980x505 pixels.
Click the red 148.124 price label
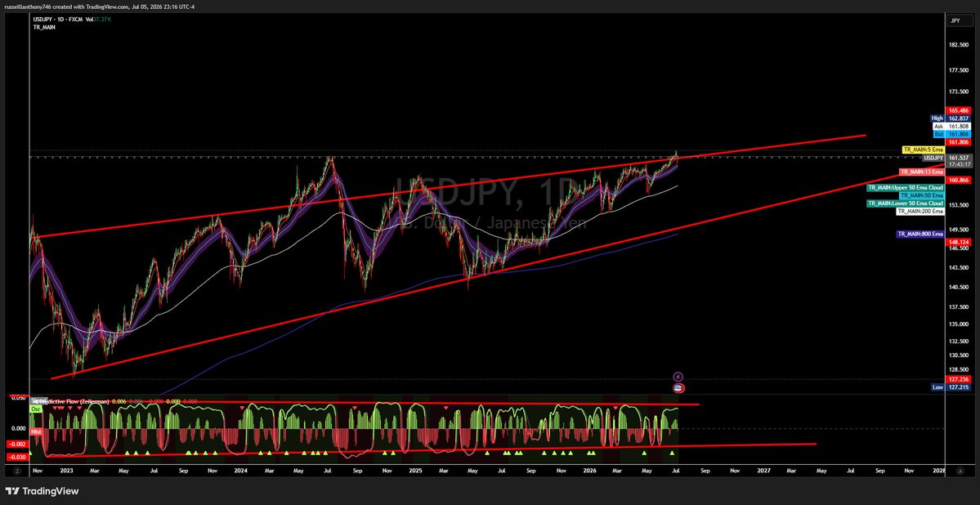(958, 242)
